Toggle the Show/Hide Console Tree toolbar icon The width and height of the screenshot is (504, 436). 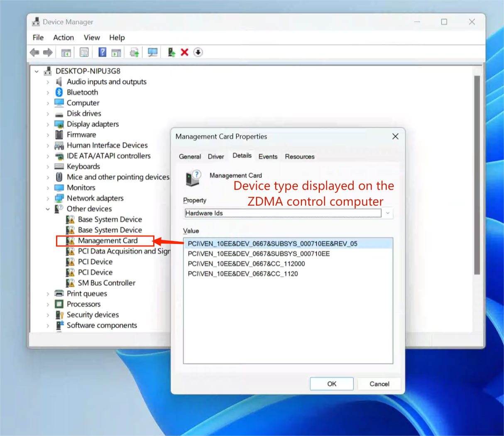[66, 52]
